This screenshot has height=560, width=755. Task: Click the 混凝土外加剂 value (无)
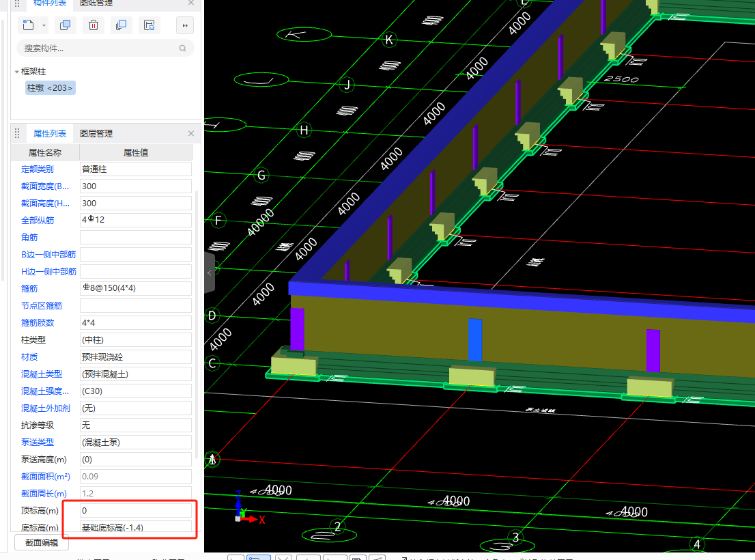coord(136,408)
